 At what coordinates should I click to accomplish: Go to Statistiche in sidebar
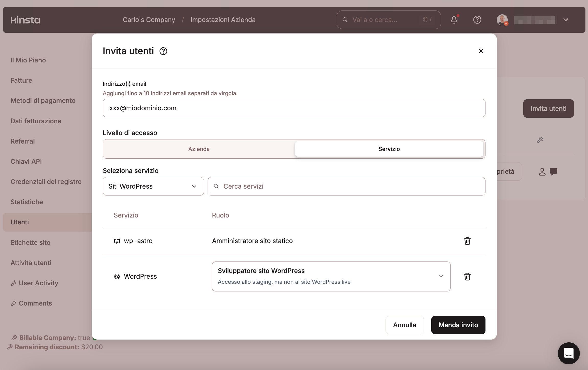[27, 202]
